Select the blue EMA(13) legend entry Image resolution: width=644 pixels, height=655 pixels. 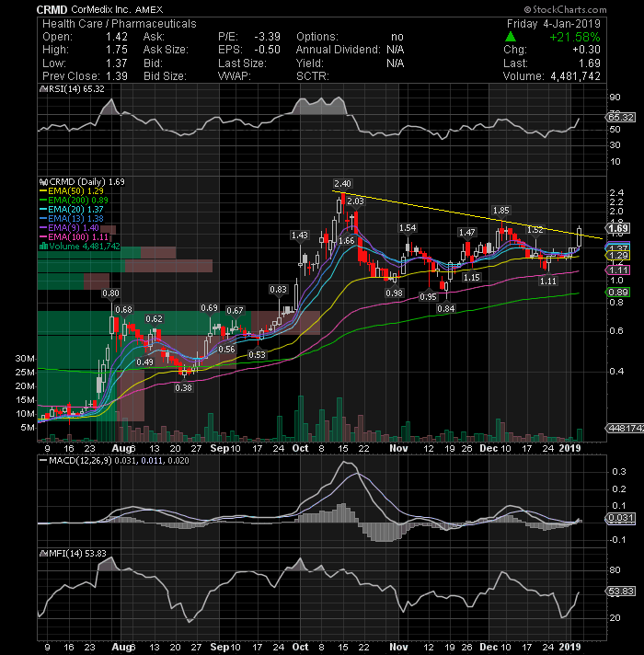coord(72,218)
